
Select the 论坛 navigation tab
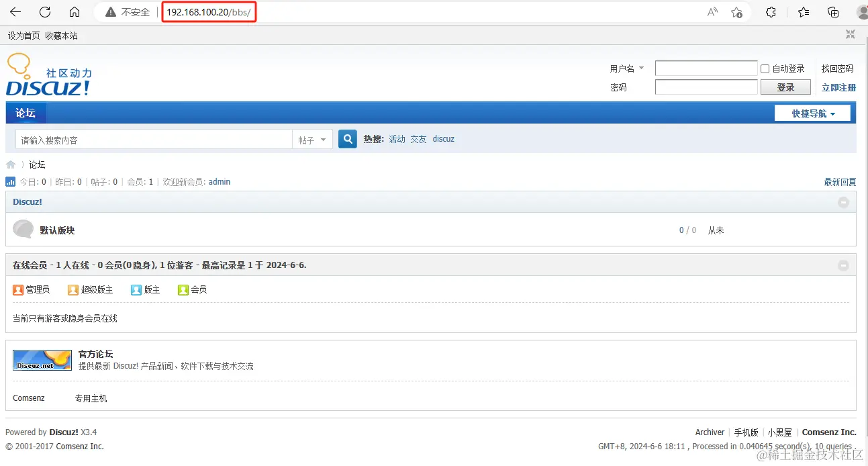(x=26, y=113)
